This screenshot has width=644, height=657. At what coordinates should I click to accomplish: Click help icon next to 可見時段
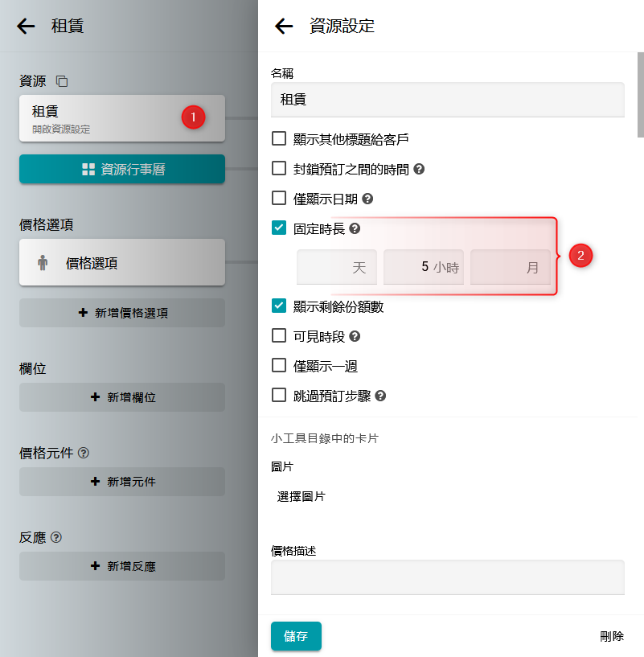click(355, 336)
